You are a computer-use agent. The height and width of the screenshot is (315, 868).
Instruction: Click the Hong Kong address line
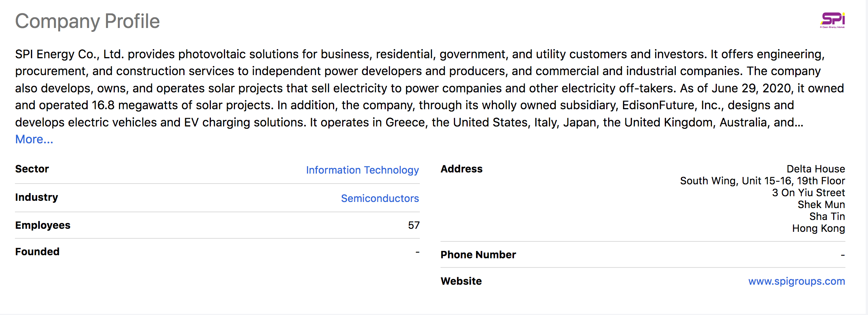coord(818,228)
